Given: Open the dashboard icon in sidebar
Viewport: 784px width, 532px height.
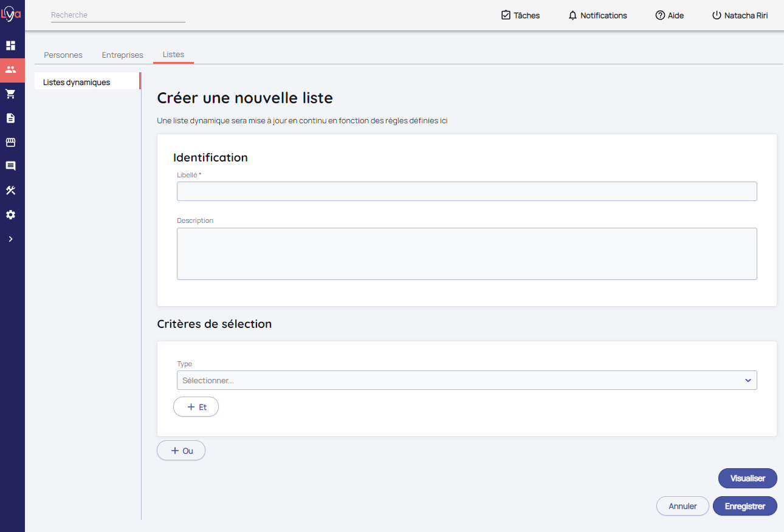Looking at the screenshot, I should pos(10,46).
